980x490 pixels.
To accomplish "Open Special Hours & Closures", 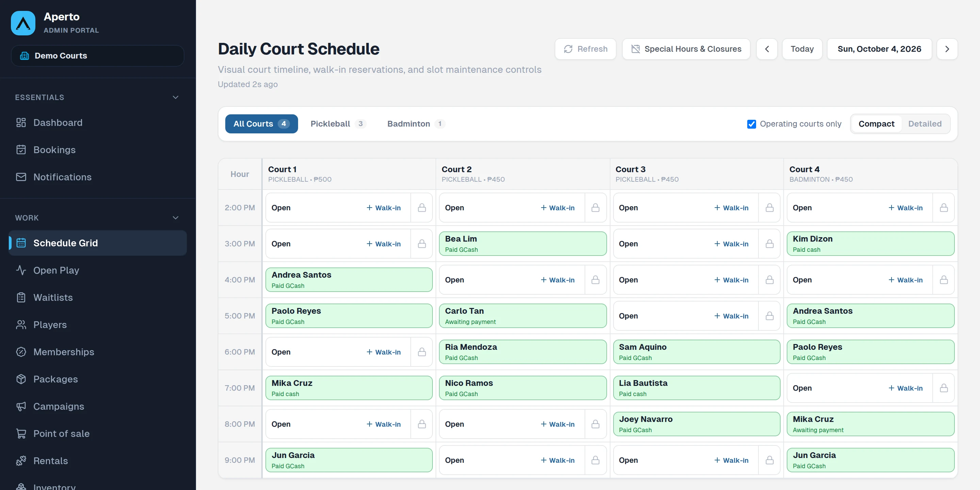I will [x=686, y=49].
